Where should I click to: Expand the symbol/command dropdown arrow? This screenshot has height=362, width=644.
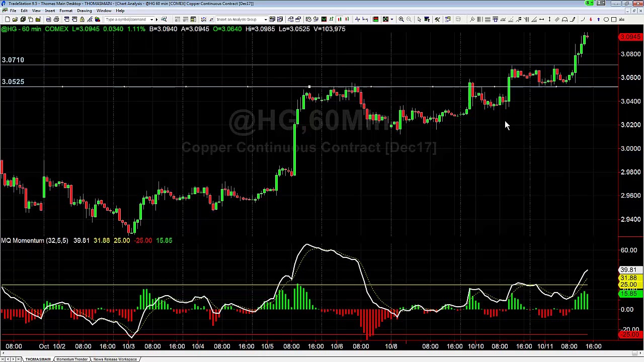(x=151, y=19)
